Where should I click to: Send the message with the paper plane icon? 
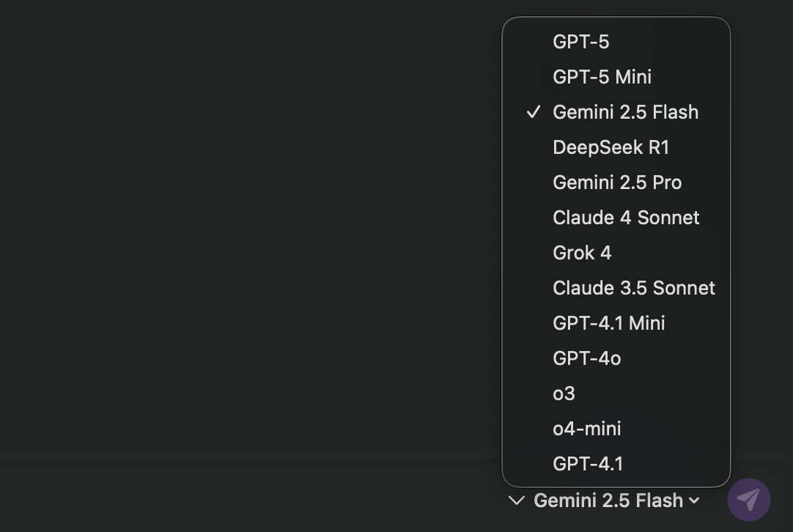click(x=748, y=500)
